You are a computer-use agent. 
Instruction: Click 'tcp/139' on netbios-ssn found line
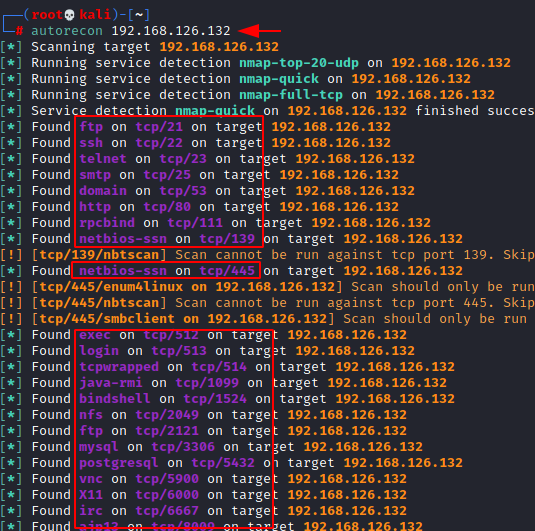(227, 239)
